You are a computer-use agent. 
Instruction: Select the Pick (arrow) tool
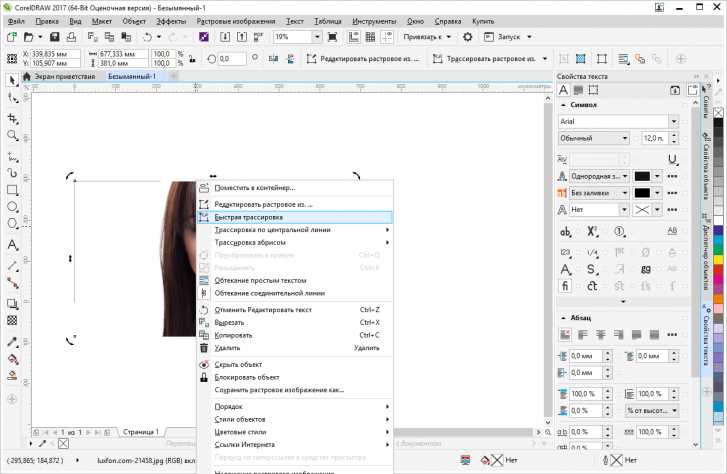(13, 80)
